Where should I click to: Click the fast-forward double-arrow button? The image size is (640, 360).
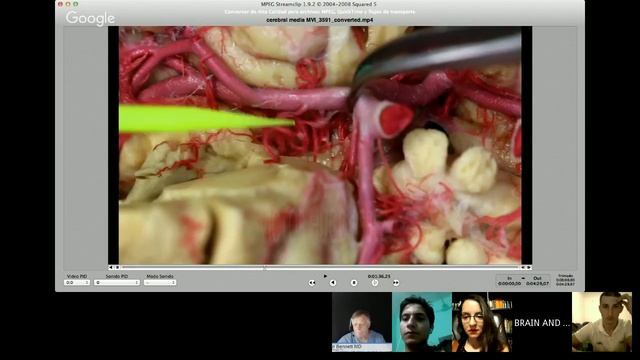(396, 282)
